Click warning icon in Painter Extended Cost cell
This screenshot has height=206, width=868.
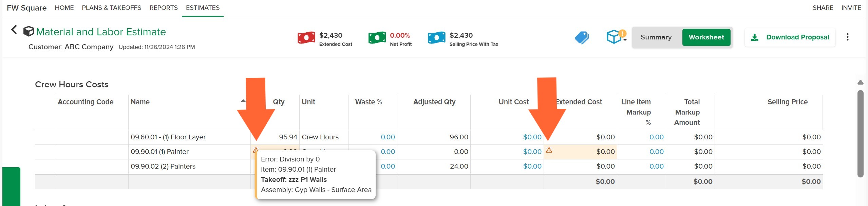pyautogui.click(x=549, y=150)
